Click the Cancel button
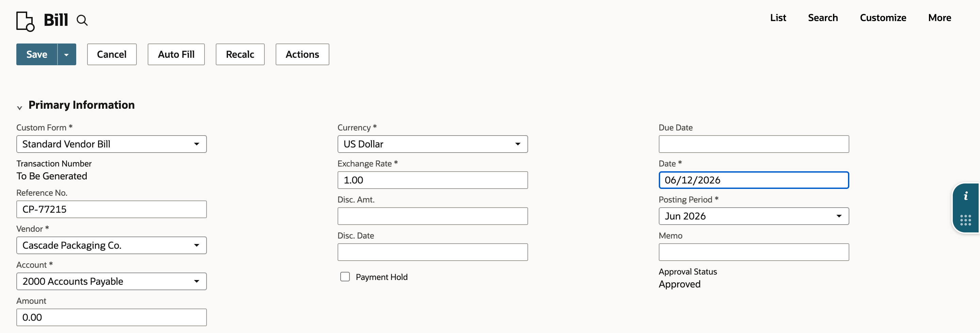Screen dimensions: 980x333 [x=112, y=54]
